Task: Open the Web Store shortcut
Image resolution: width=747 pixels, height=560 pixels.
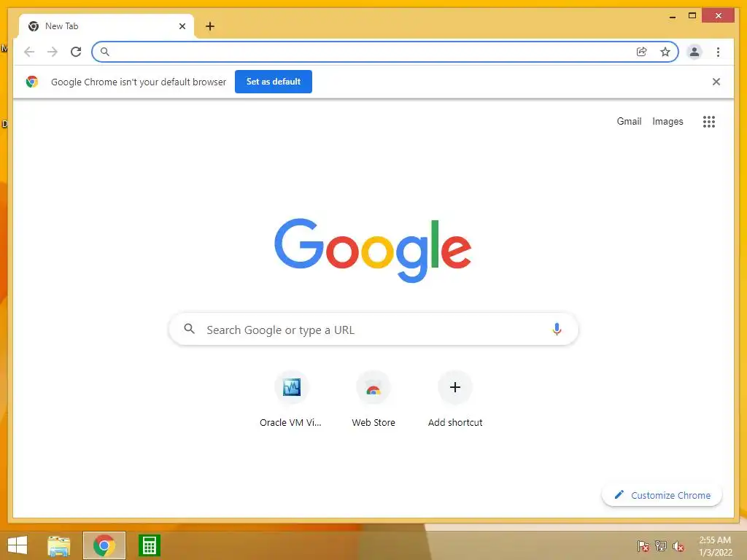Action: [x=373, y=400]
